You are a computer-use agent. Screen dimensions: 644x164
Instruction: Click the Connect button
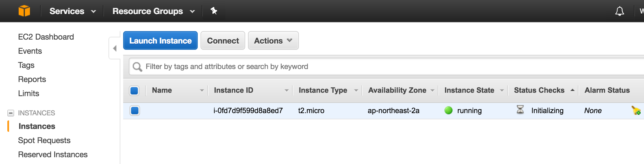click(x=223, y=40)
